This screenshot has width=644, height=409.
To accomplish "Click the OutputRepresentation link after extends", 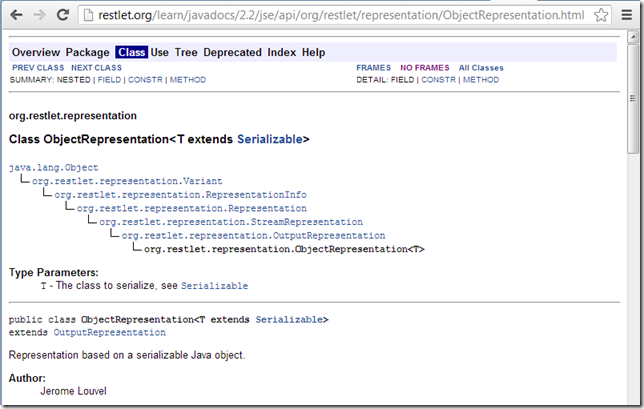I will [109, 332].
